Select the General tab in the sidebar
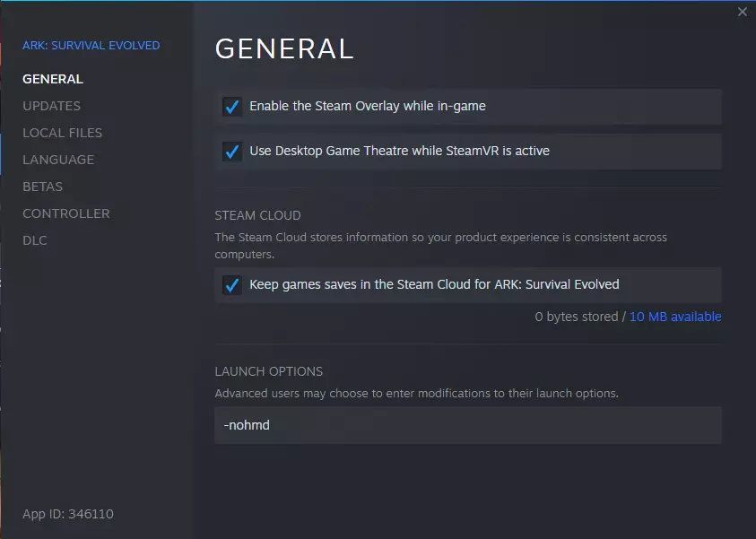The height and width of the screenshot is (539, 756). pyautogui.click(x=52, y=79)
